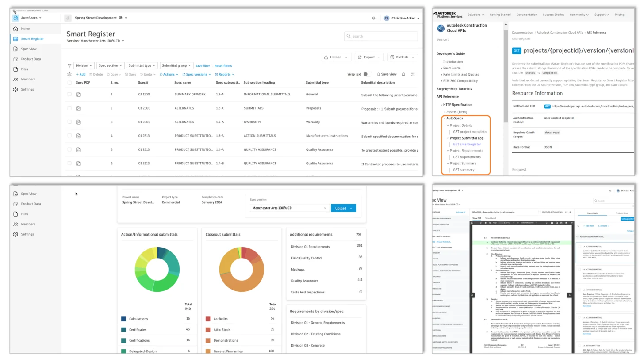Open the filter funnel icon above the register
The height and width of the screenshot is (362, 644).
(69, 65)
